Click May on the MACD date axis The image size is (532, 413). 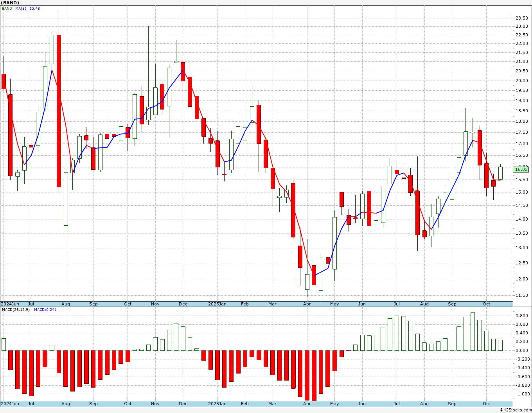click(x=334, y=404)
